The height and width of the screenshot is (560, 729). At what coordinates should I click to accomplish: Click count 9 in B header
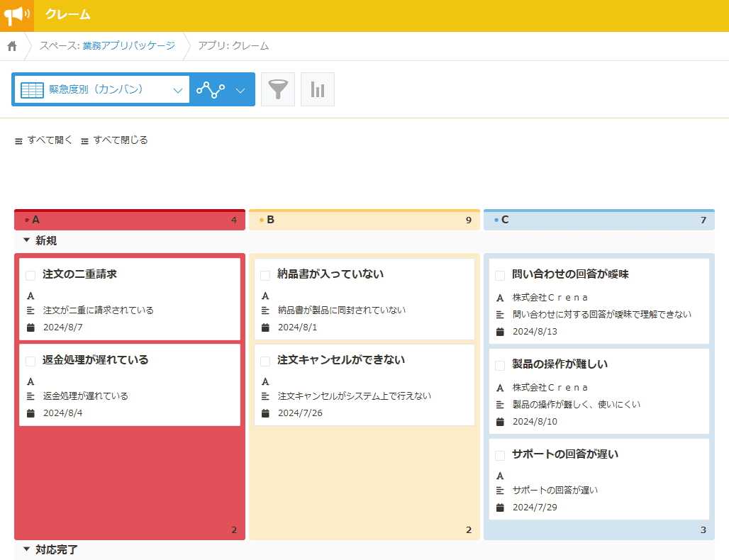469,220
